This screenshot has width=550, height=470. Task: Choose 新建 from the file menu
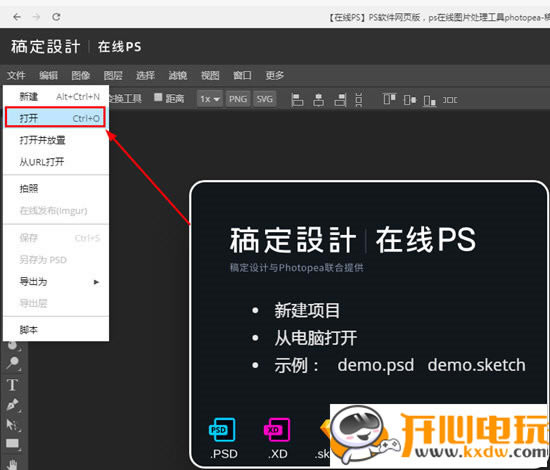56,96
